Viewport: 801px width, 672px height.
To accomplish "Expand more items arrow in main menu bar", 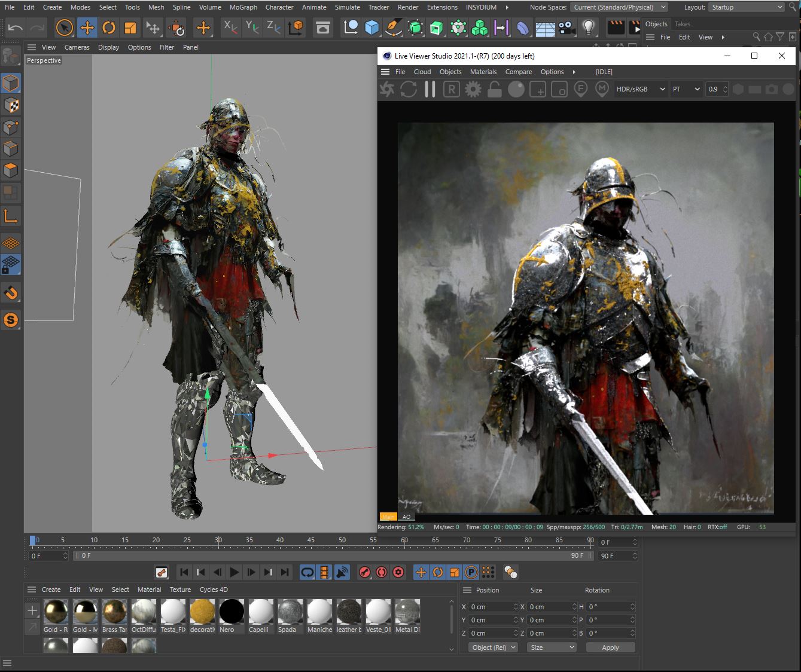I will [x=507, y=7].
